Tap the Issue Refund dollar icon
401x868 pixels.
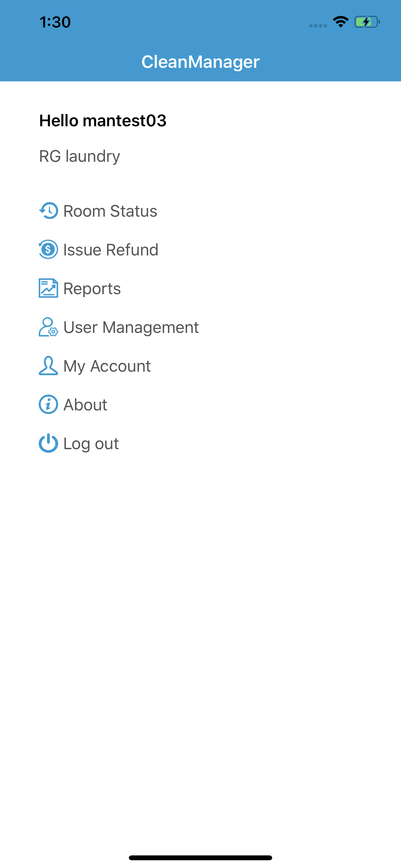coord(48,250)
